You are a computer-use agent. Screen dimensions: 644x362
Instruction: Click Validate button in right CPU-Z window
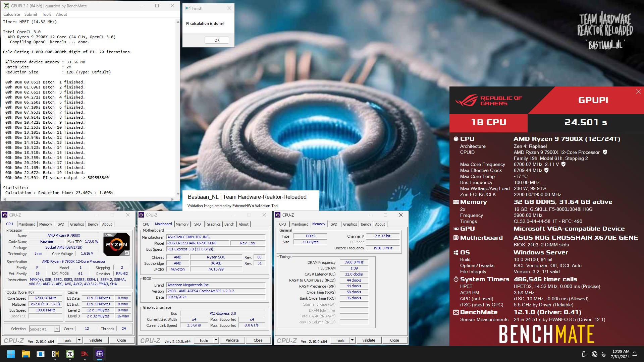click(369, 340)
